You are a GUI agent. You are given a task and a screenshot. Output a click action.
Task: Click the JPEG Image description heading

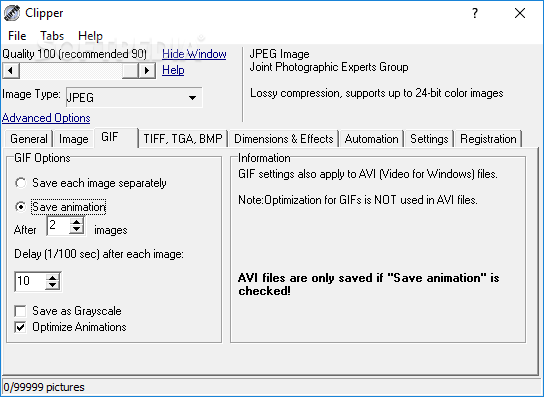click(x=279, y=54)
